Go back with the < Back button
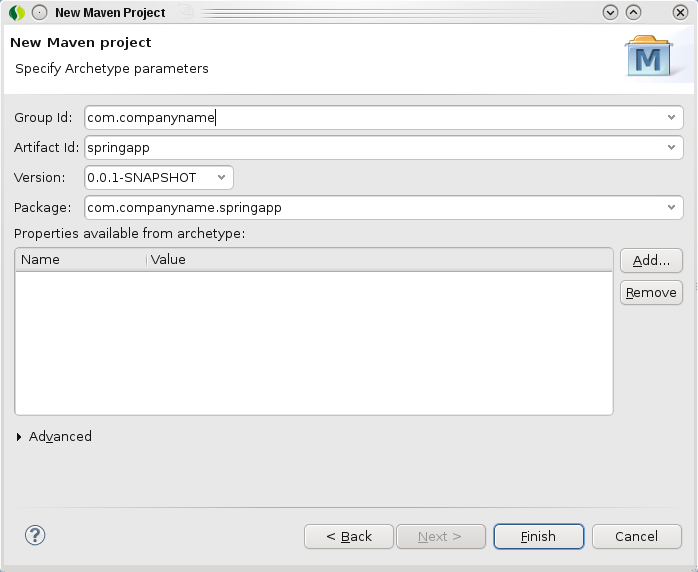698x572 pixels. [x=349, y=536]
